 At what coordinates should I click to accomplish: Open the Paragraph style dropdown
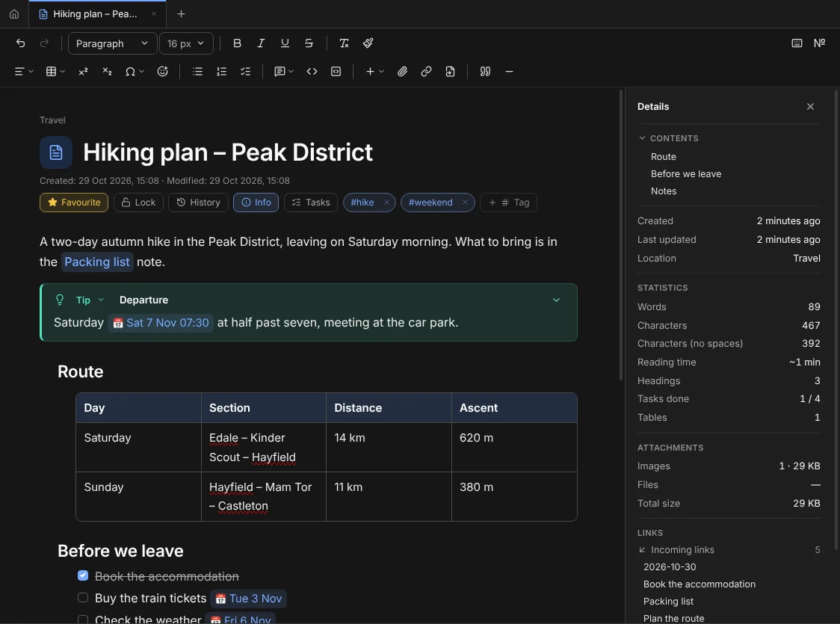(x=113, y=43)
